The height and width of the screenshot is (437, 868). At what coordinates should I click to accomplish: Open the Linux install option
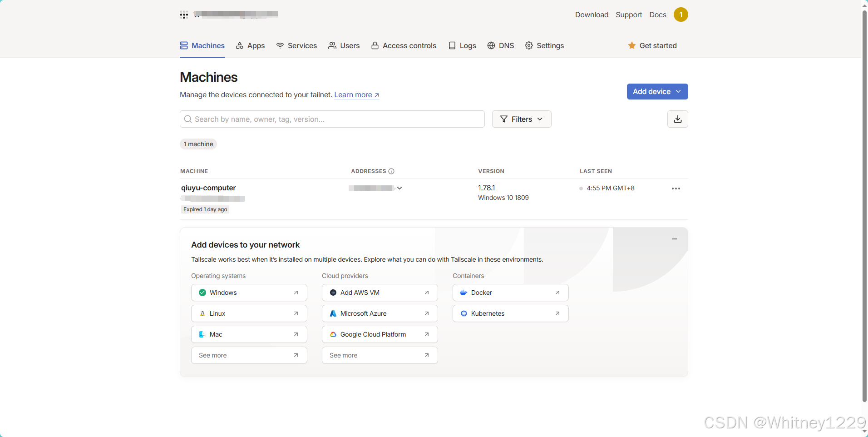[x=249, y=313]
